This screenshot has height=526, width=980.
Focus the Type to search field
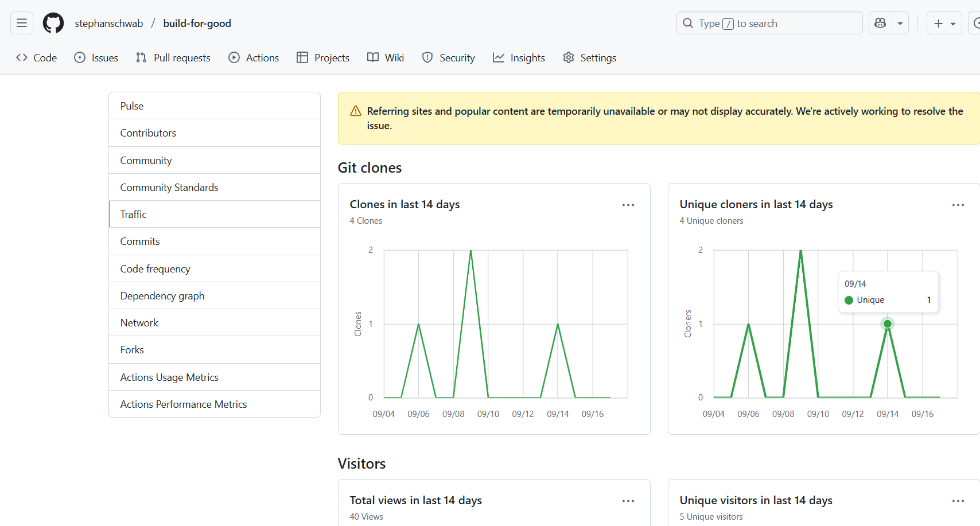769,24
